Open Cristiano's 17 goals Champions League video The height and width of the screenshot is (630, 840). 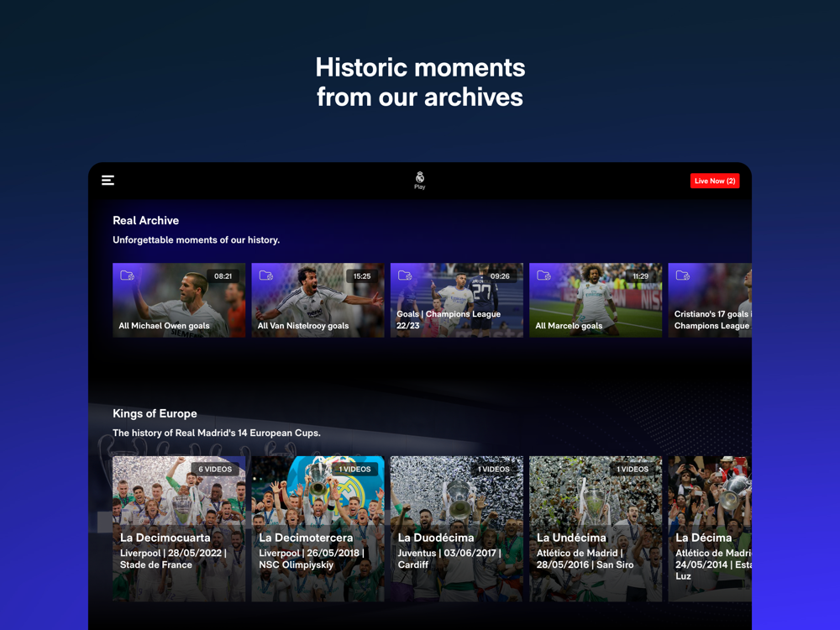pyautogui.click(x=710, y=300)
